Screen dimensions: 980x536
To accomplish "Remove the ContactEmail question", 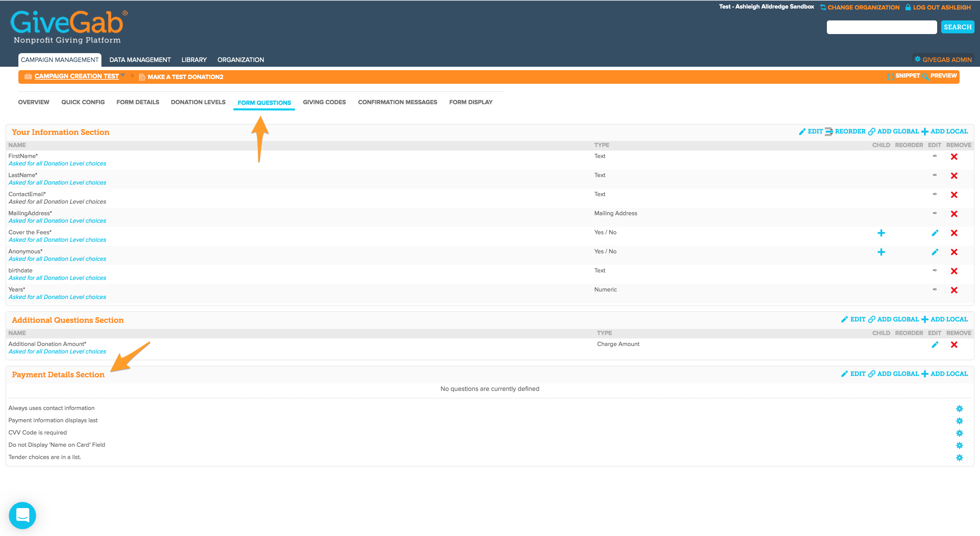I will [954, 194].
